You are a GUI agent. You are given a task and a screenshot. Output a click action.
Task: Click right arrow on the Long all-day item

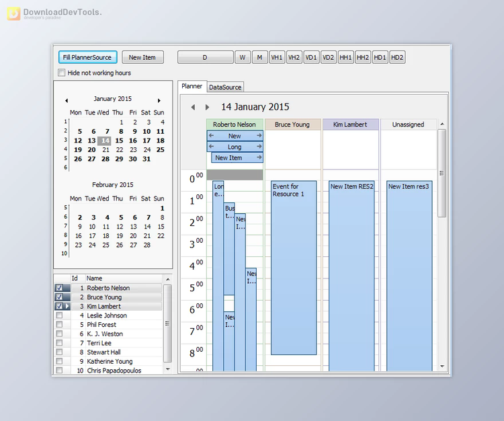[x=259, y=147]
